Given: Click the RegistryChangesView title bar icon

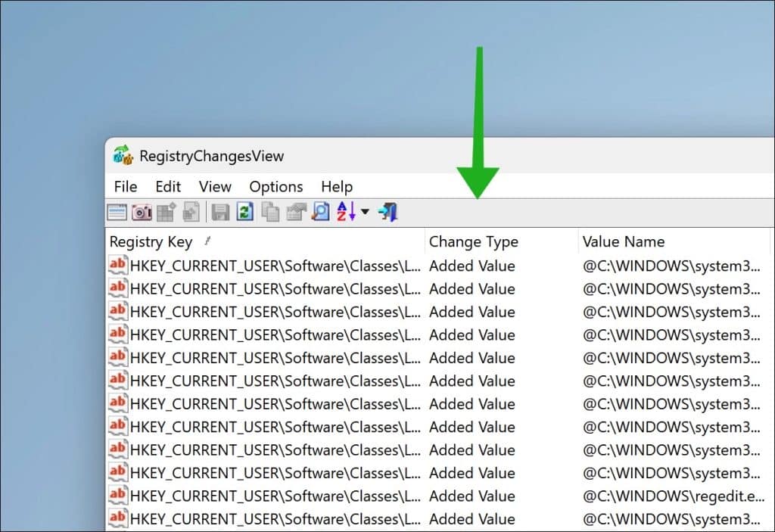Looking at the screenshot, I should [123, 155].
